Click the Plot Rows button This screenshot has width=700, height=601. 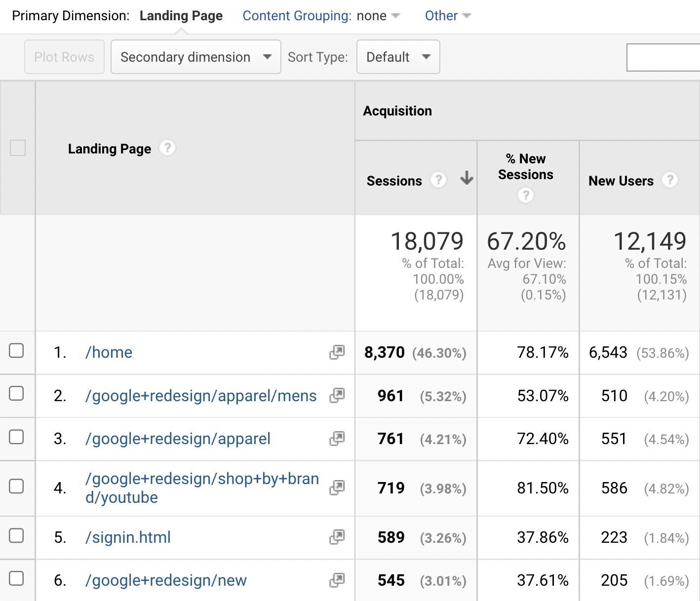(x=64, y=57)
